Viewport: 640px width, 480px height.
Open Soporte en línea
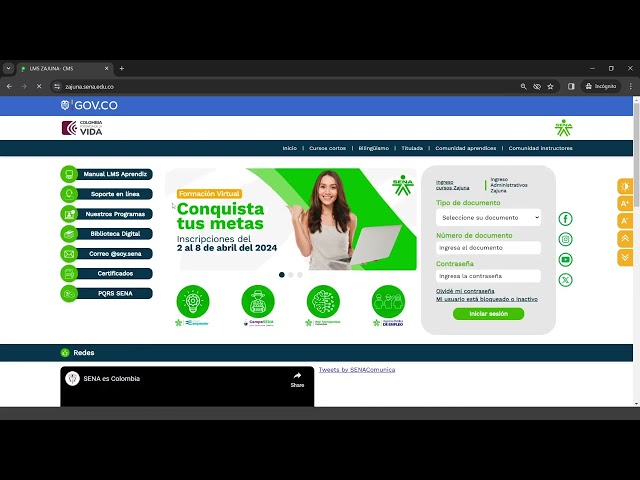coord(107,194)
